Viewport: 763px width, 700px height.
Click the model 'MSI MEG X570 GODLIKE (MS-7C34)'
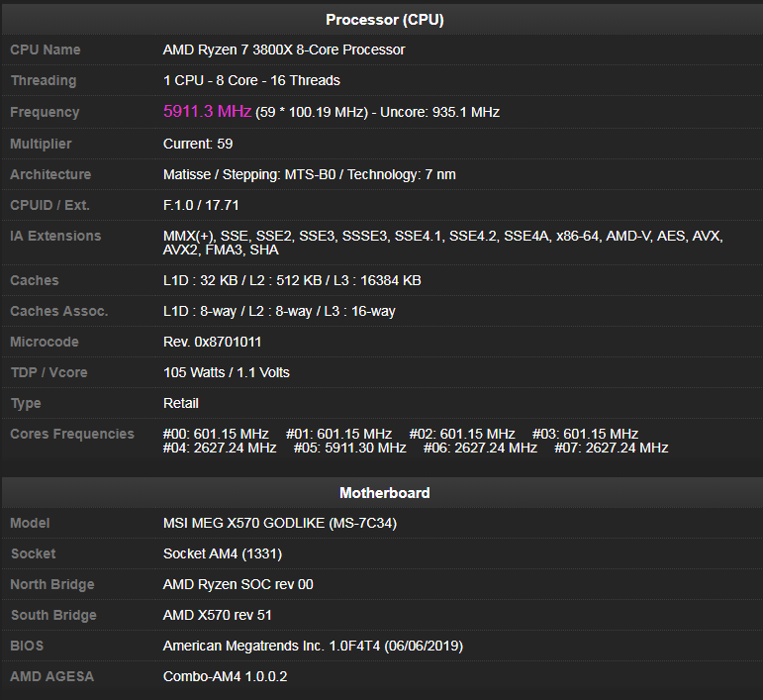click(280, 524)
